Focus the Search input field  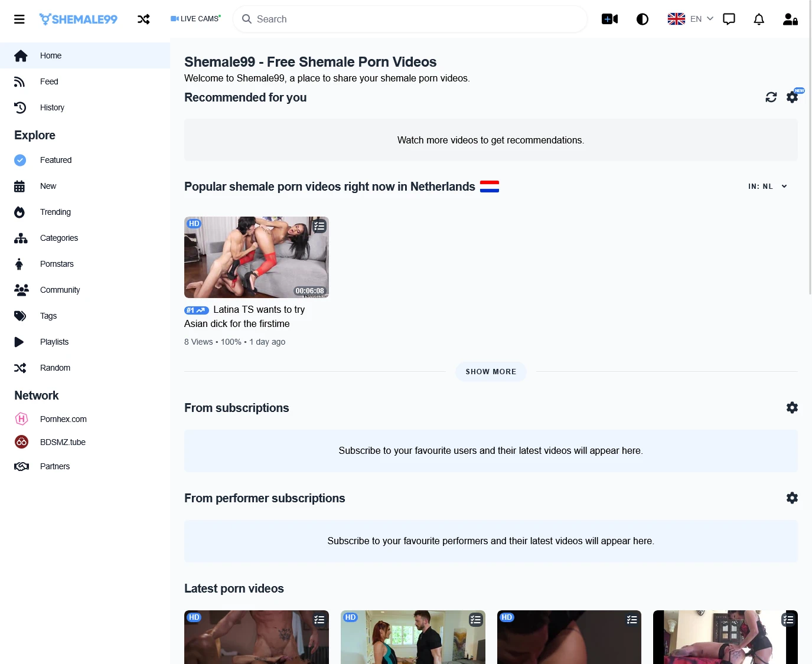pos(410,19)
